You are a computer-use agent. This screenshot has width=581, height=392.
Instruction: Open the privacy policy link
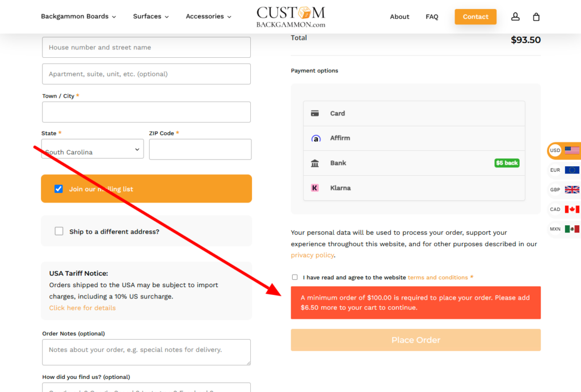[x=312, y=255]
